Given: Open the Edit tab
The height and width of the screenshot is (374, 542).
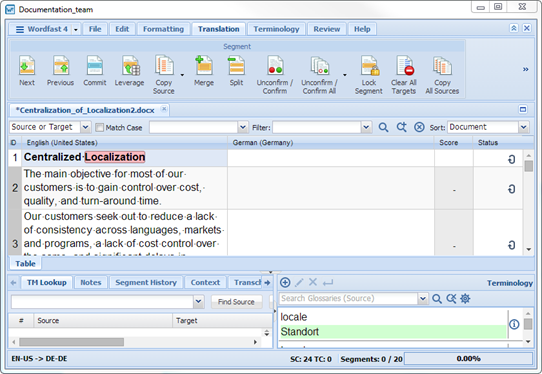Looking at the screenshot, I should (x=122, y=29).
